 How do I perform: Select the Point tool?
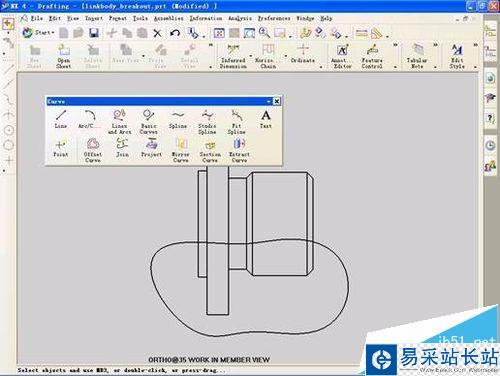click(60, 148)
